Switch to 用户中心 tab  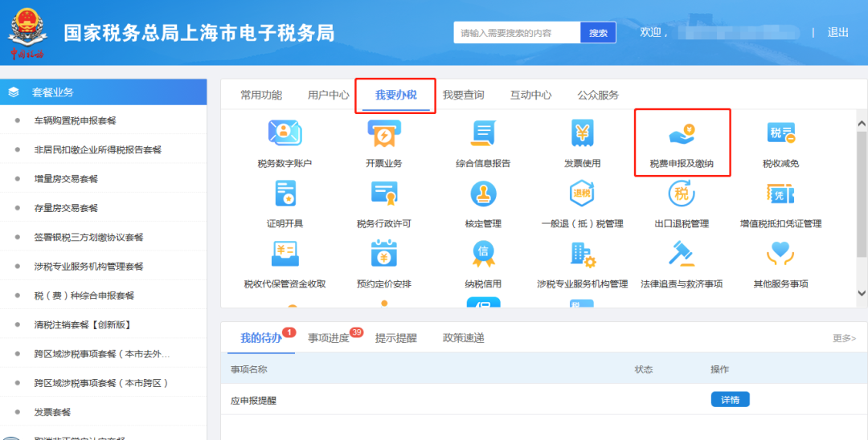[x=329, y=95]
